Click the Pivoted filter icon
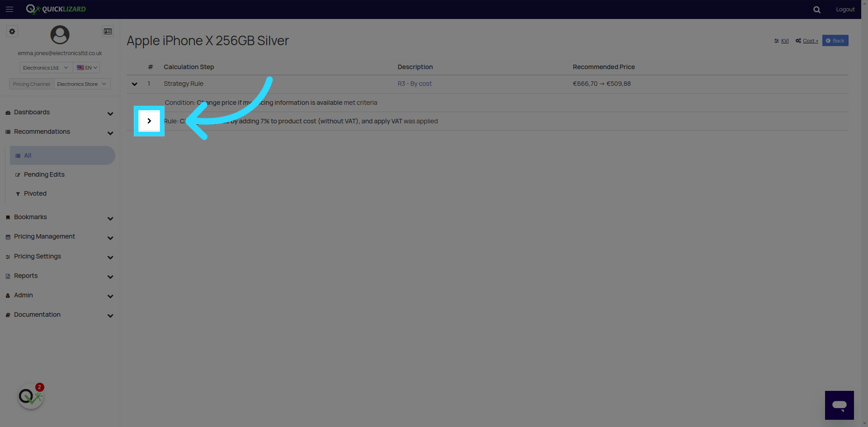 (x=18, y=194)
